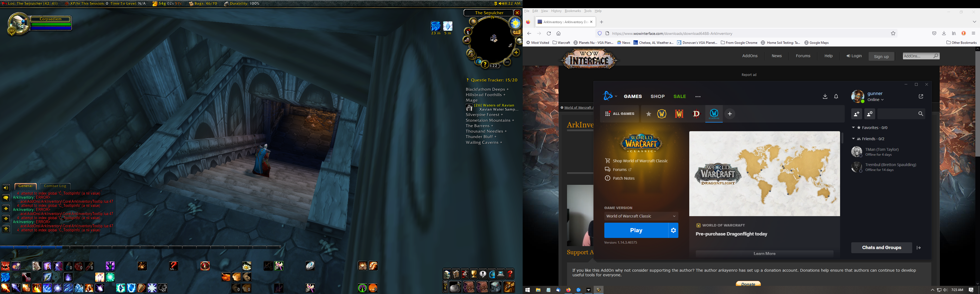Toggle the minimap day-night tracking sun icon
Image resolution: width=980 pixels, height=294 pixels.
516,23
